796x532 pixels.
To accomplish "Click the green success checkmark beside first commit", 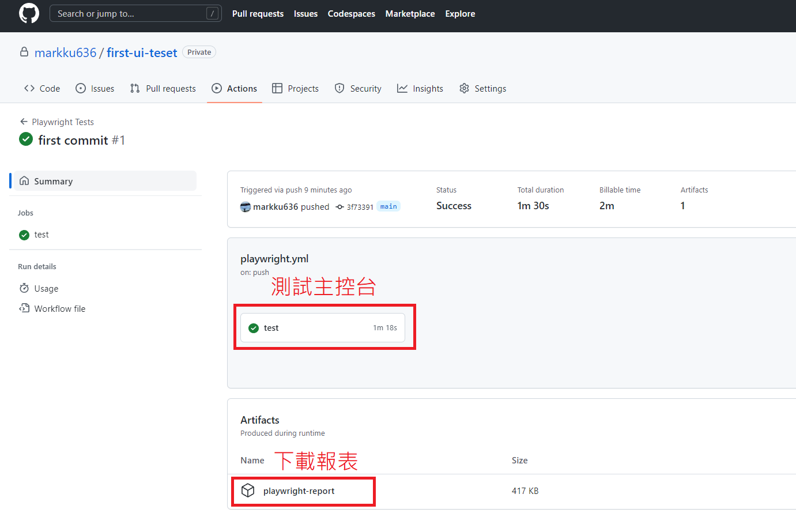I will 26,139.
